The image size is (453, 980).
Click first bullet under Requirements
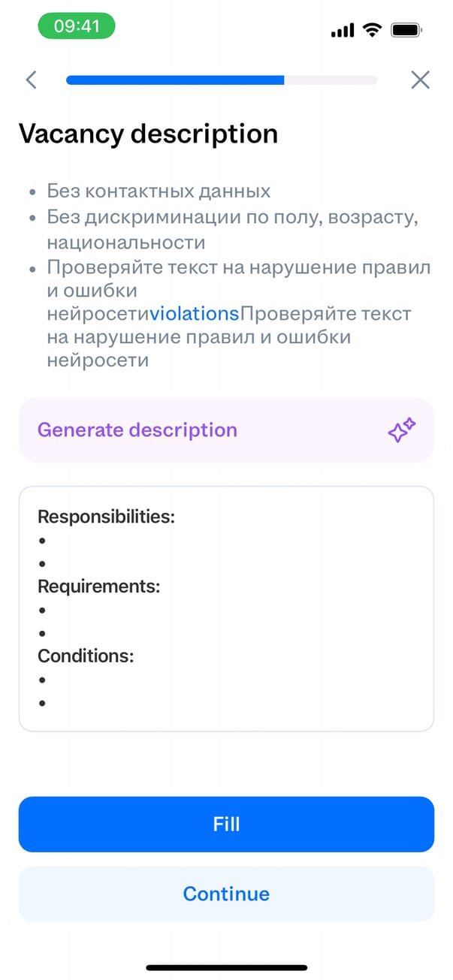point(43,611)
